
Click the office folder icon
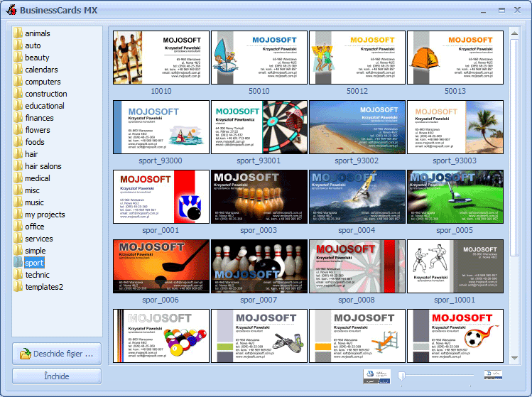click(18, 227)
